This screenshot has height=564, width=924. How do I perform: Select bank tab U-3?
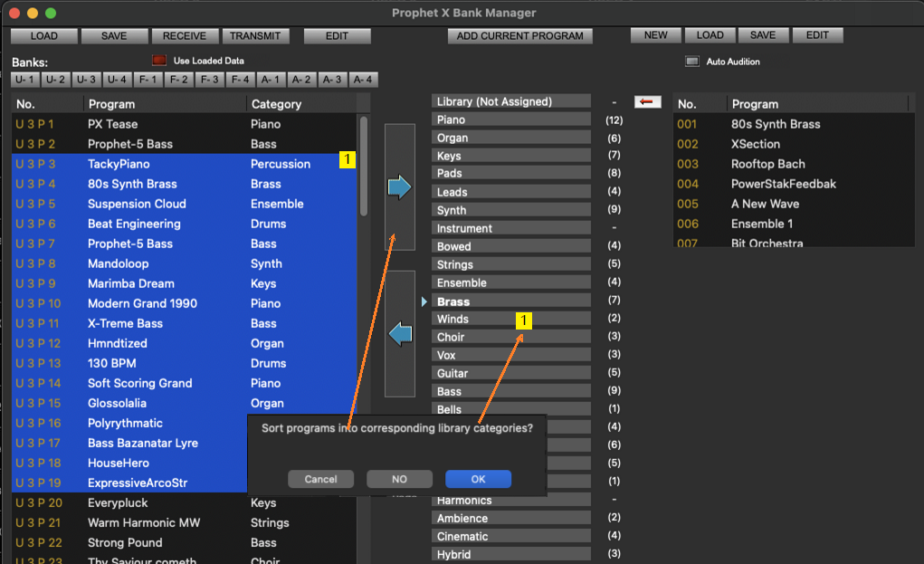coord(86,80)
